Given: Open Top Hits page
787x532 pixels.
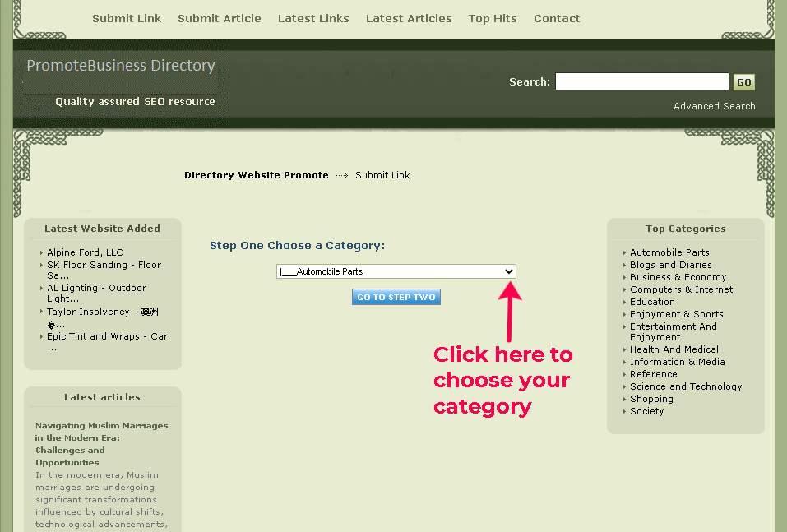Looking at the screenshot, I should (493, 19).
